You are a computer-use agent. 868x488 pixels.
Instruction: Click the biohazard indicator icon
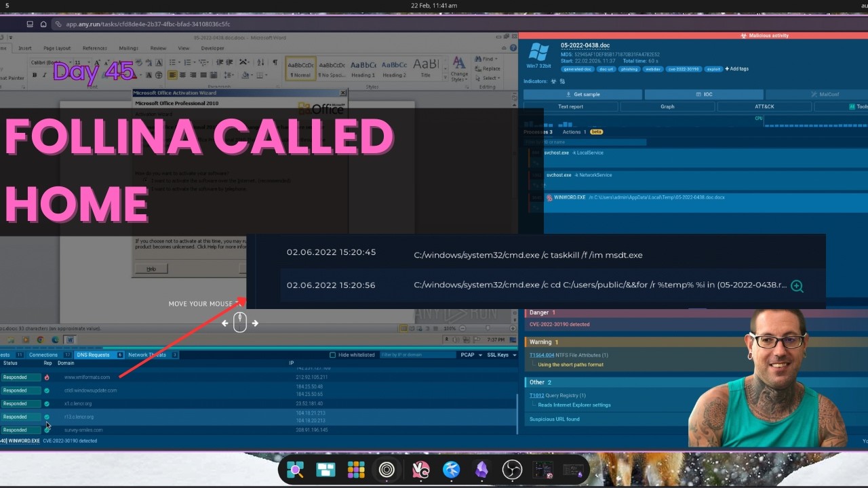pyautogui.click(x=553, y=81)
